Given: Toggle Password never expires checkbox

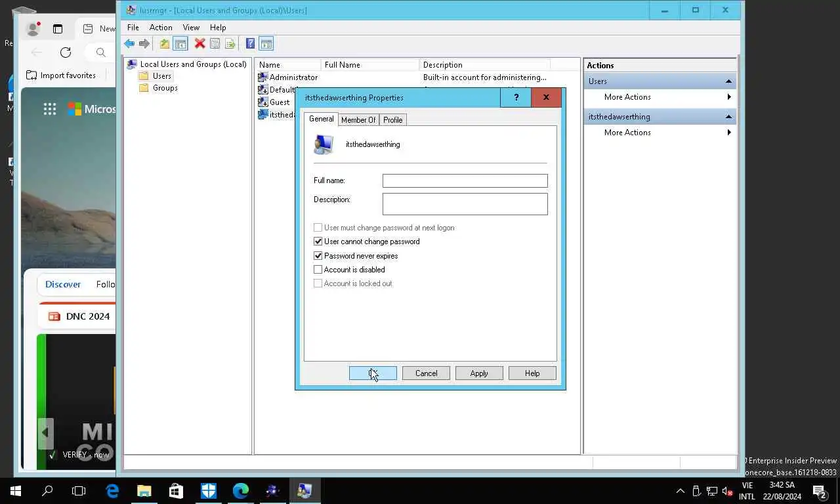Looking at the screenshot, I should click(x=318, y=255).
